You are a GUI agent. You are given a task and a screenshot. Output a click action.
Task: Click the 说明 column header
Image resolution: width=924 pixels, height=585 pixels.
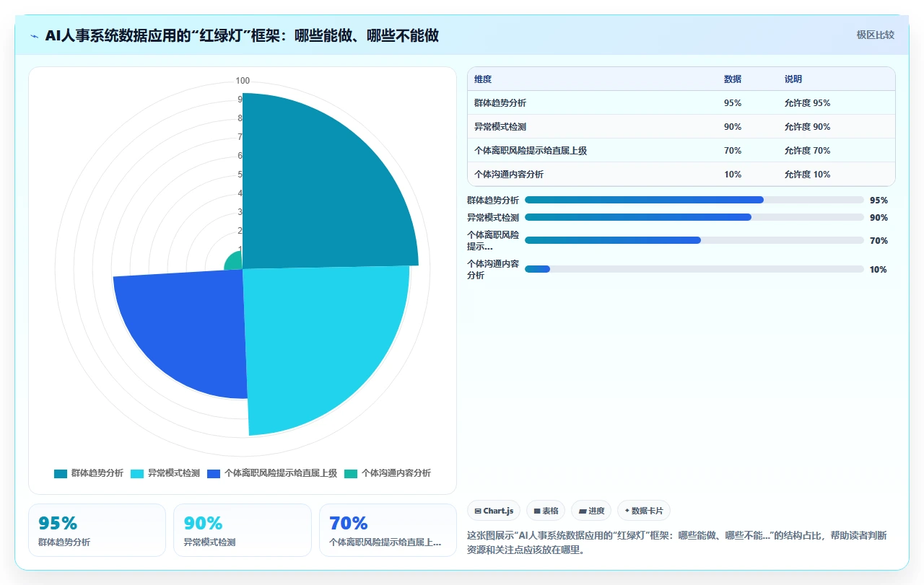(793, 79)
